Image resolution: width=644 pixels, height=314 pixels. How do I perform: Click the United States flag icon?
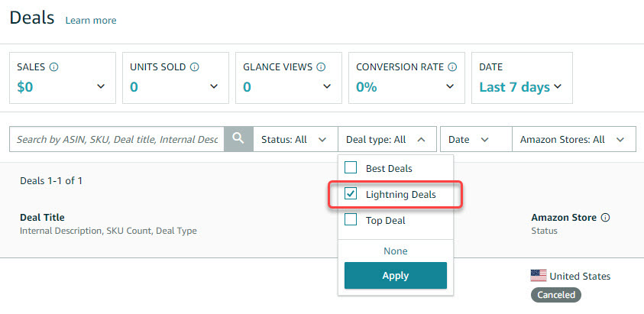[x=539, y=276]
